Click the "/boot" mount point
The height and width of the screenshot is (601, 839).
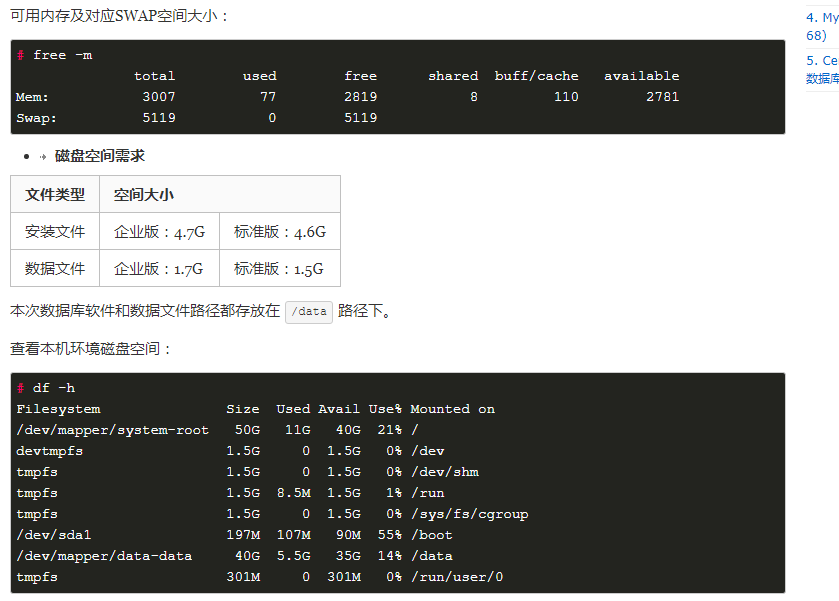pos(432,535)
